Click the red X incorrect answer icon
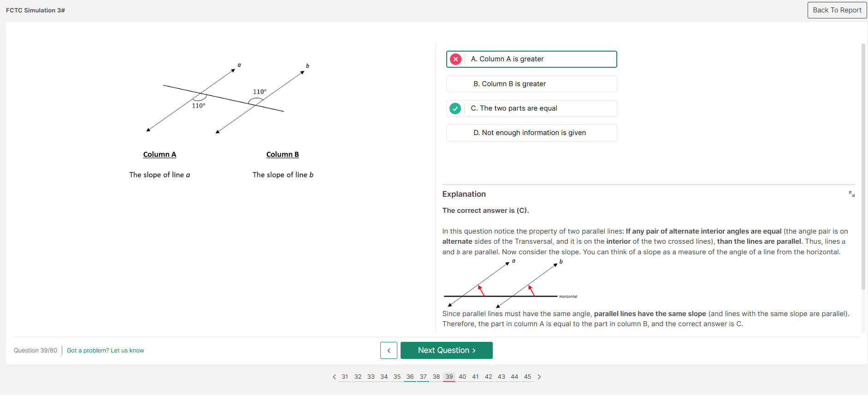 [x=455, y=59]
